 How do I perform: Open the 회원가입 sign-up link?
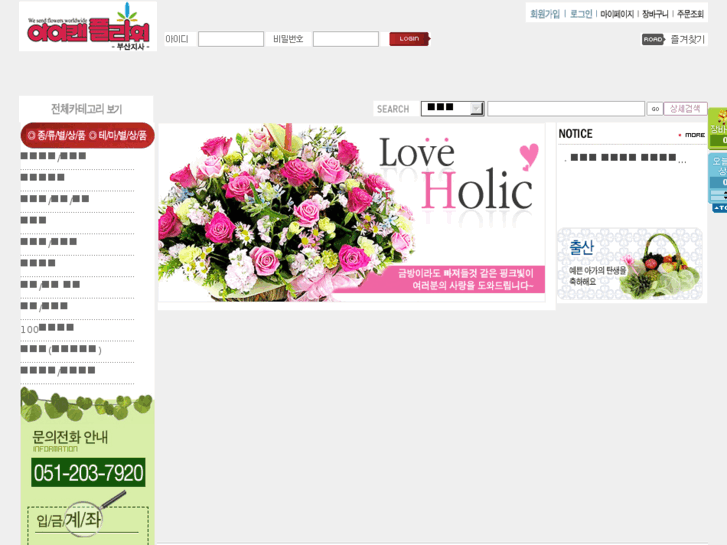(x=545, y=14)
